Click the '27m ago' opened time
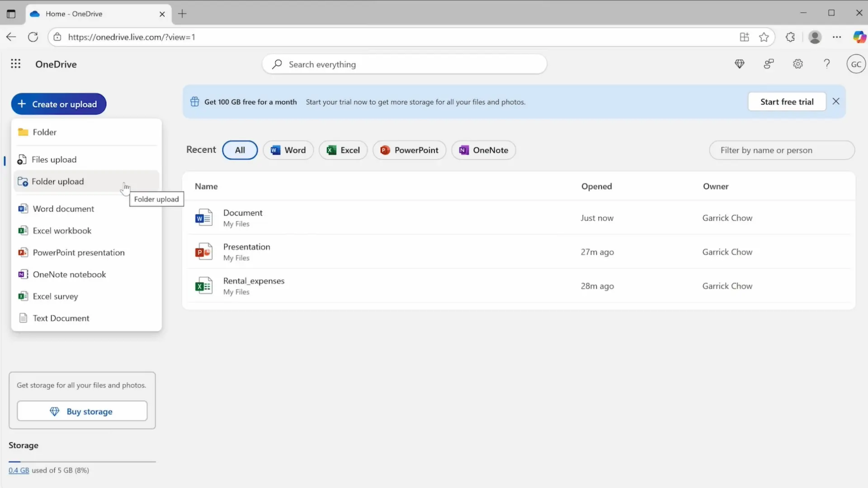868x488 pixels. click(597, 252)
